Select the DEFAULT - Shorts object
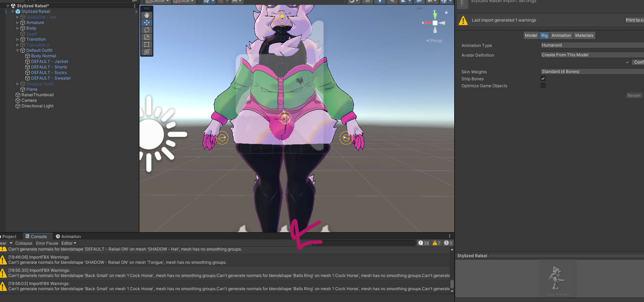The width and height of the screenshot is (644, 302). click(49, 67)
